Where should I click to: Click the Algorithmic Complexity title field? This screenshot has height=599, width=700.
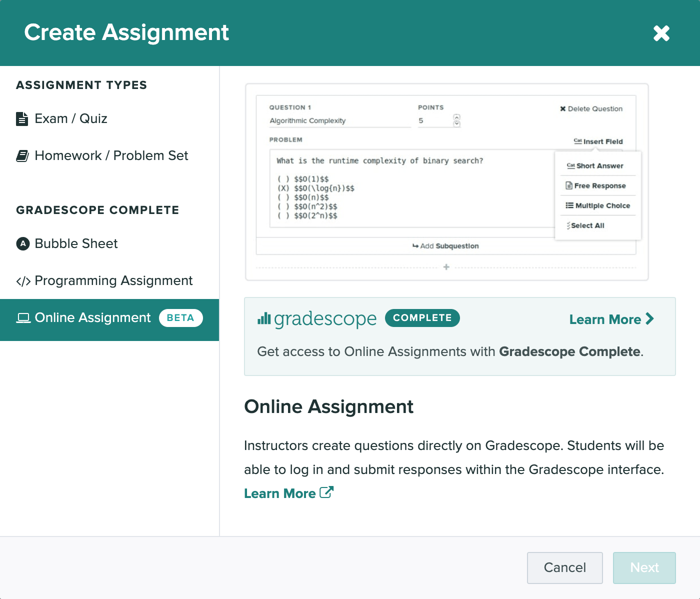(x=340, y=121)
